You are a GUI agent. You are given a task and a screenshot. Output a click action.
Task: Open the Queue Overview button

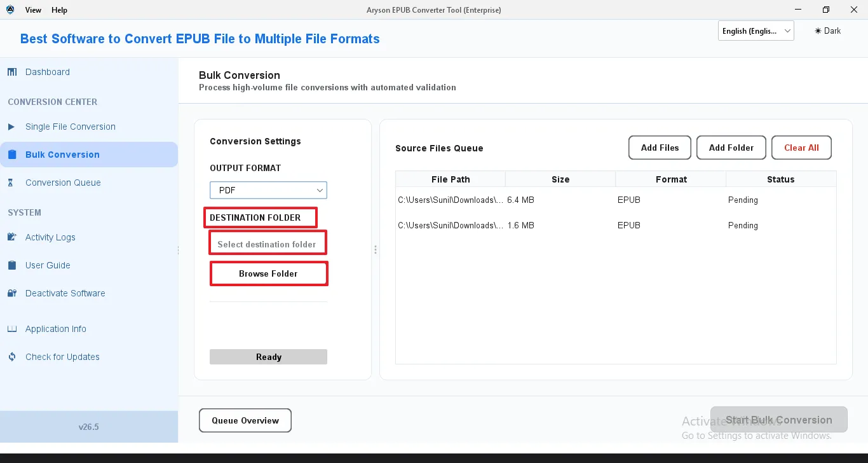click(x=245, y=420)
